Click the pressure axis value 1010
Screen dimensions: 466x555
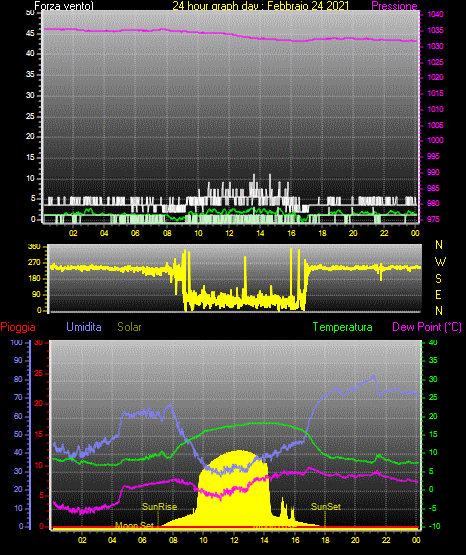pyautogui.click(x=435, y=109)
